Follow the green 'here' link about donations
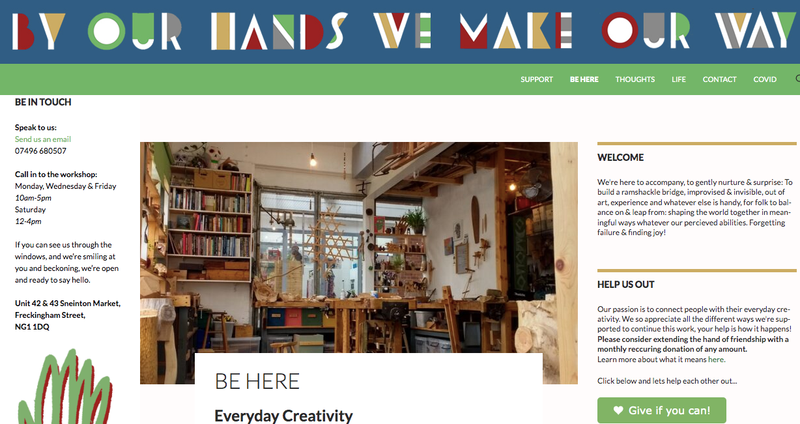Screen dimensions: 800x424 tap(716, 359)
